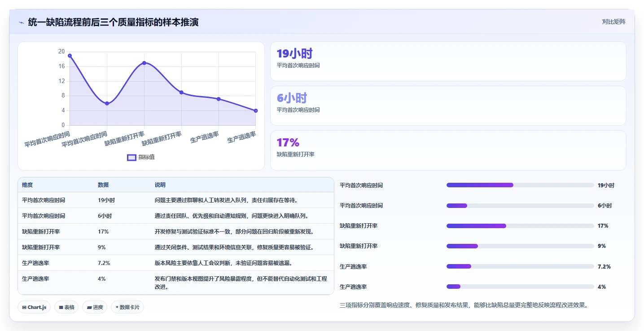Click the large 6小时 card heading
644x331 pixels.
tap(292, 98)
